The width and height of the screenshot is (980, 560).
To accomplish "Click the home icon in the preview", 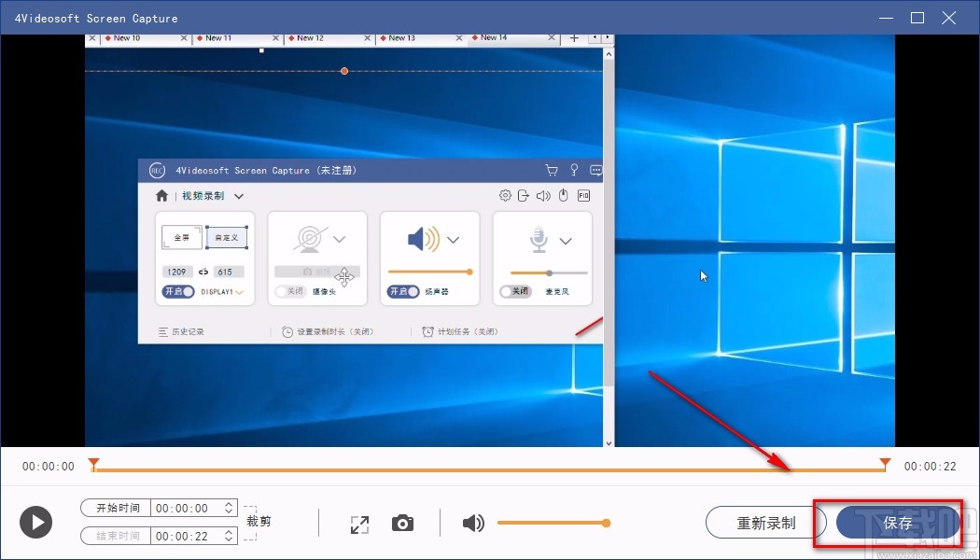I will tap(161, 196).
